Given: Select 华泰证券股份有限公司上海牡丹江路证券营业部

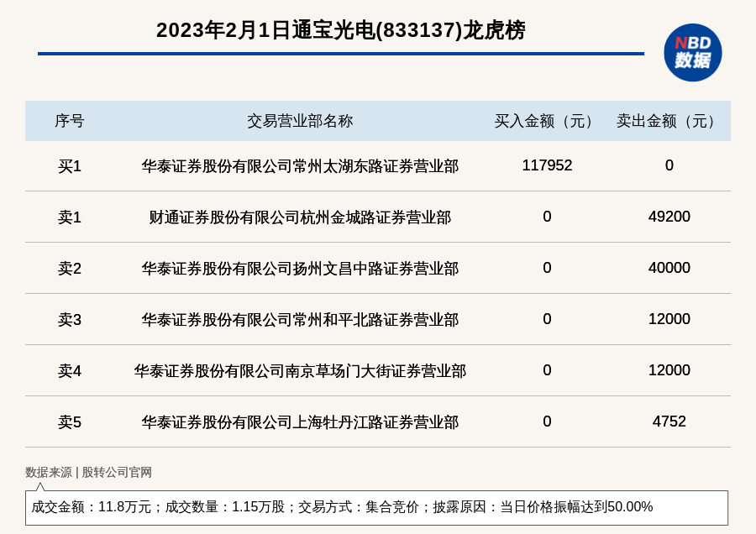Looking at the screenshot, I should point(300,422).
